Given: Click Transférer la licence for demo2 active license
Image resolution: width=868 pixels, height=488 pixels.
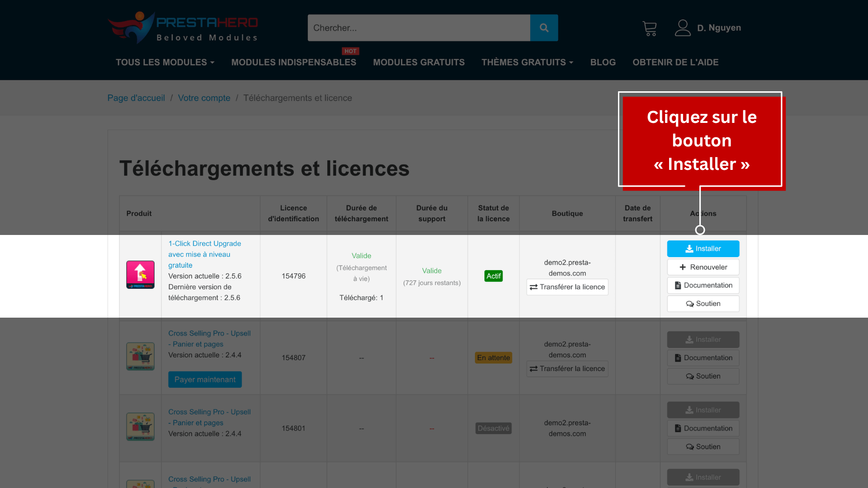Looking at the screenshot, I should click(567, 287).
